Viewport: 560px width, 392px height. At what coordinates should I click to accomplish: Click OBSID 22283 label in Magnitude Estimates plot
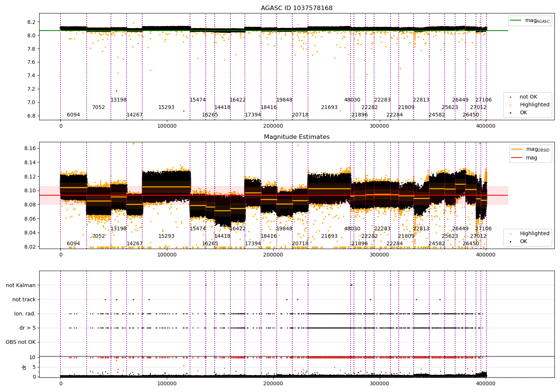[382, 229]
